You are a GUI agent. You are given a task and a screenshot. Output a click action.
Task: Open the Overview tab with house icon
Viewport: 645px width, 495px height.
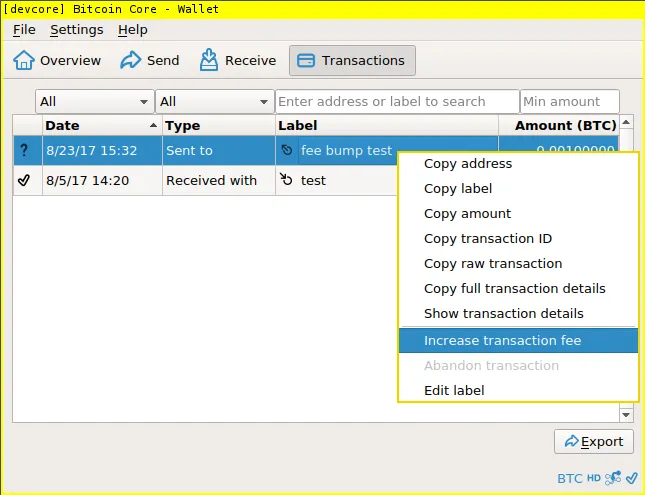tap(57, 60)
